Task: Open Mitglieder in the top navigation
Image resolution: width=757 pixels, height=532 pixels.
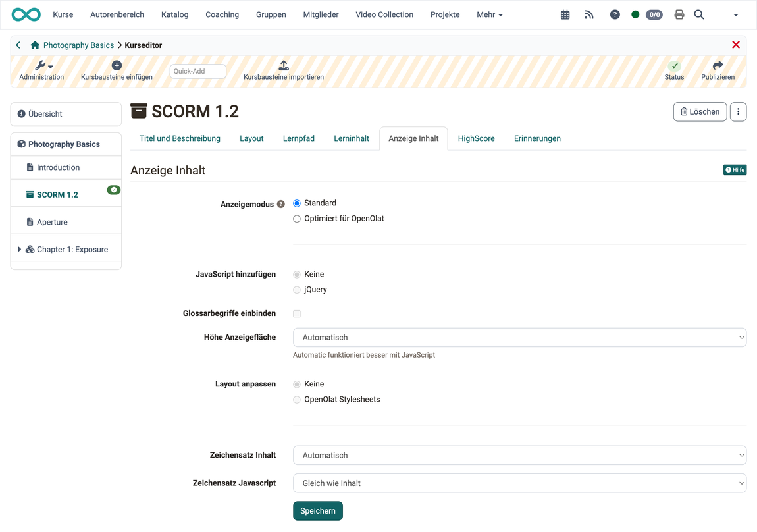Action: point(321,15)
